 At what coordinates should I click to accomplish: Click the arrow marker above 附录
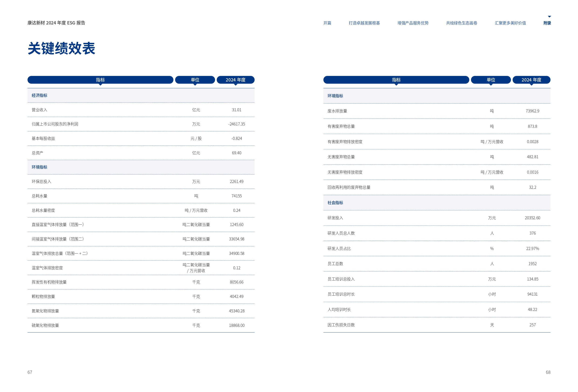pos(549,17)
